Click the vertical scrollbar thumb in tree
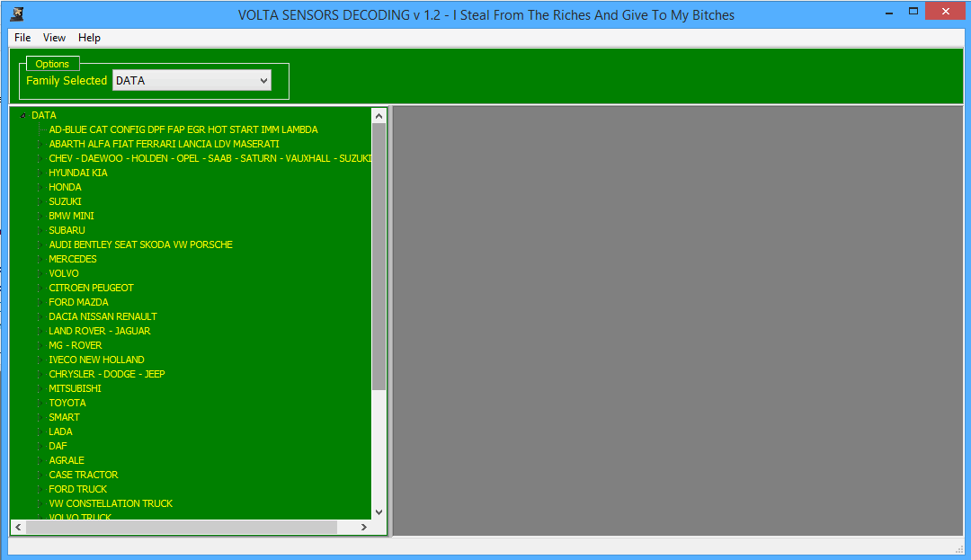This screenshot has height=560, width=971. (x=379, y=256)
